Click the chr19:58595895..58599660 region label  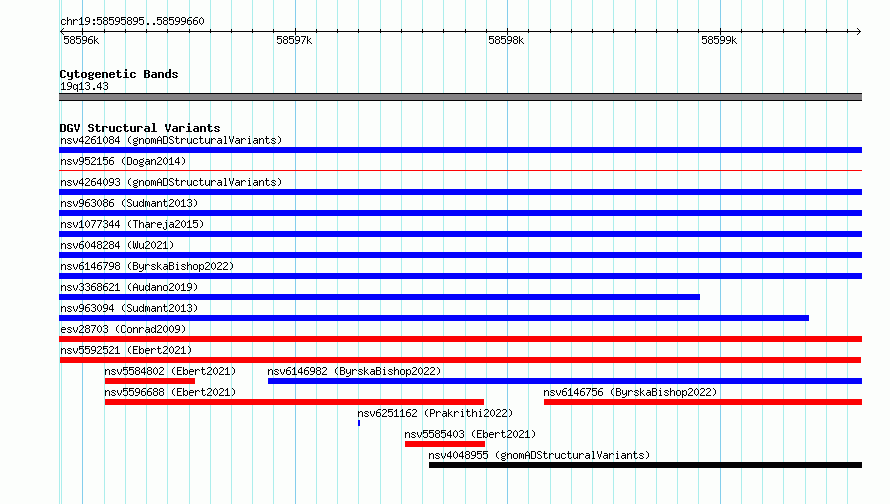coord(132,21)
